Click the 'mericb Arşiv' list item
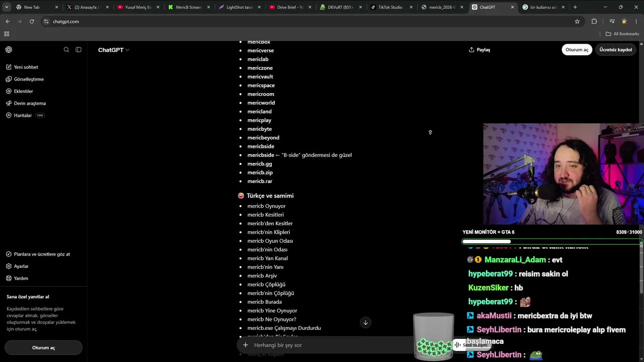The height and width of the screenshot is (362, 644). click(262, 276)
